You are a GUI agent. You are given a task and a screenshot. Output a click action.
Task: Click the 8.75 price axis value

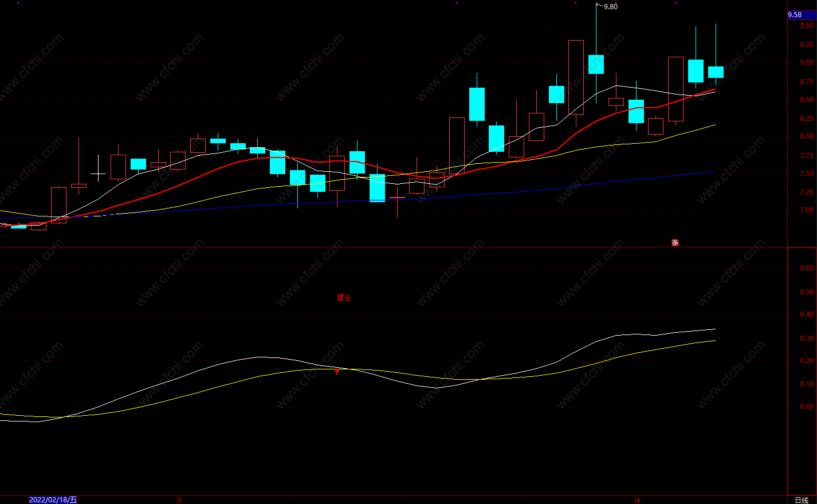(807, 82)
